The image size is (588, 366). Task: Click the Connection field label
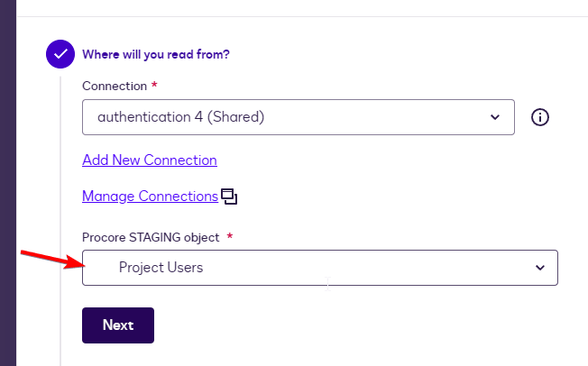pos(114,85)
